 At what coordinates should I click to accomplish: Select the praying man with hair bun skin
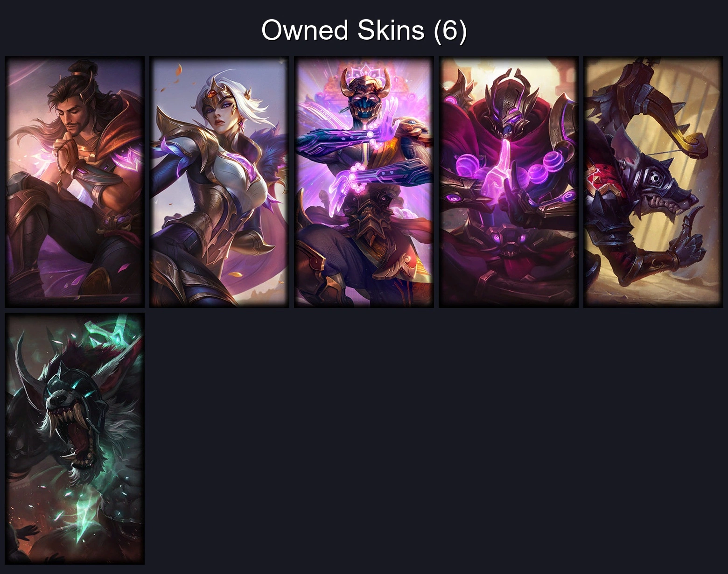75,182
